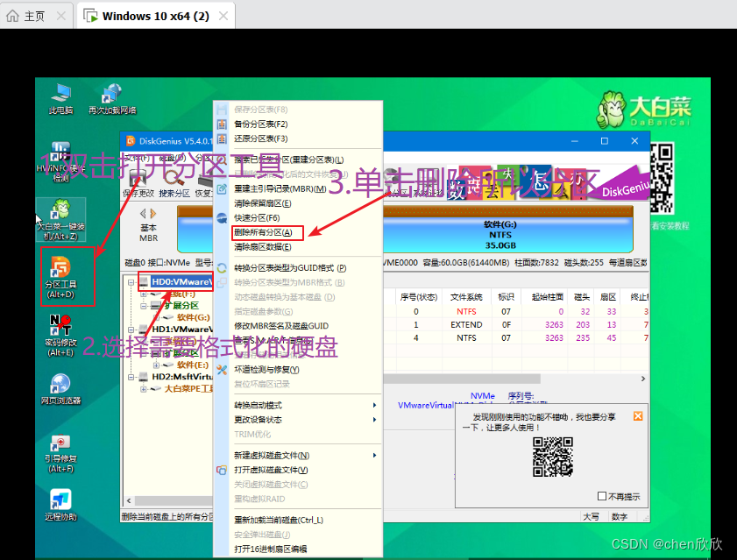
Task: Select HD1:VMware disk in the tree
Action: [x=182, y=330]
